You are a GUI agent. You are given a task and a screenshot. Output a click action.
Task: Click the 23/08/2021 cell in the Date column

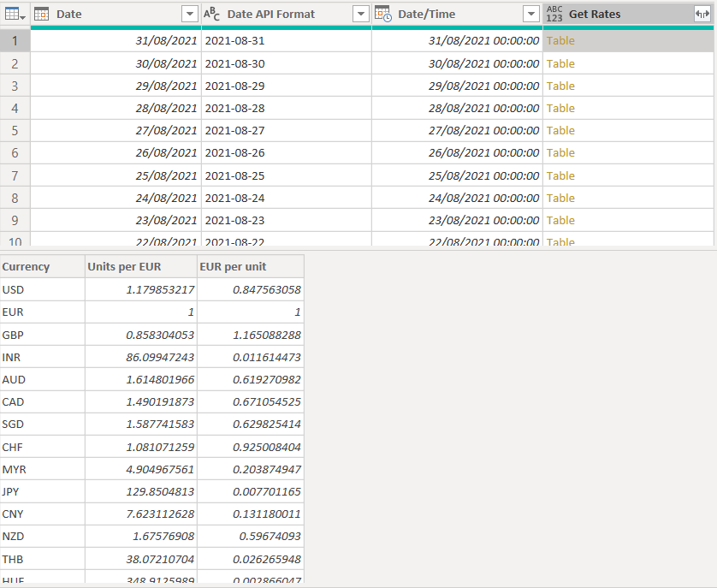(116, 221)
